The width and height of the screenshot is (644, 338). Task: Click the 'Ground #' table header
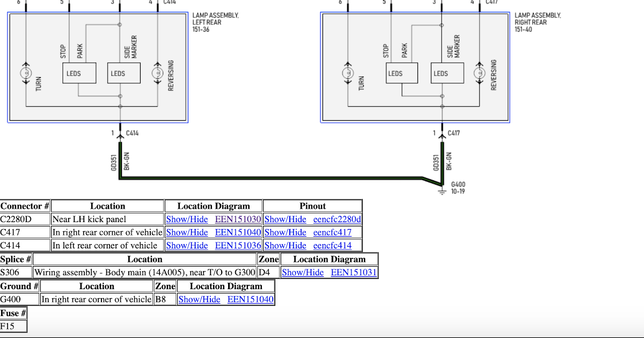coord(19,286)
